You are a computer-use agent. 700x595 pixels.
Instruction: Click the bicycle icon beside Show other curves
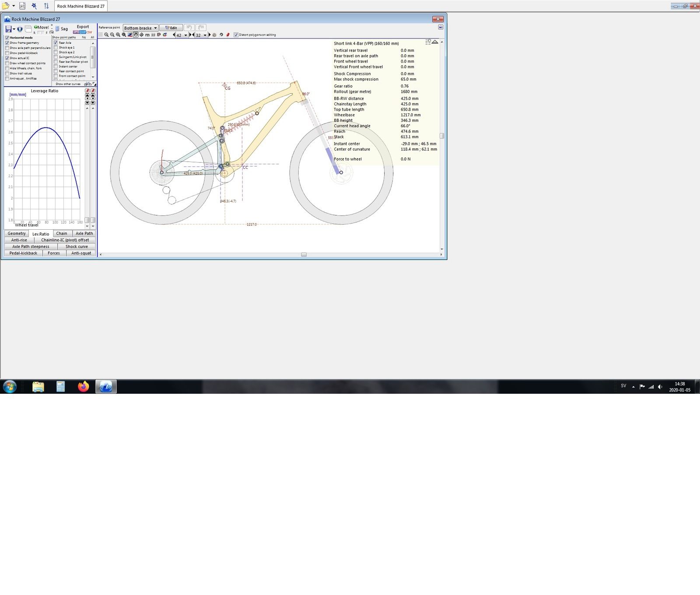coord(88,84)
